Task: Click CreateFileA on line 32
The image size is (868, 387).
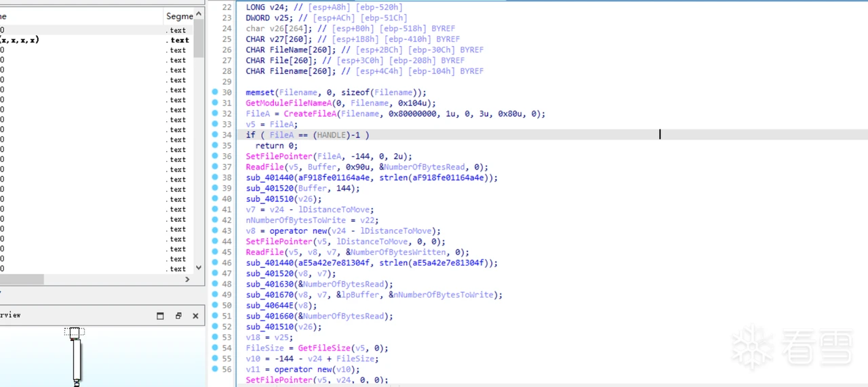Action: (310, 114)
